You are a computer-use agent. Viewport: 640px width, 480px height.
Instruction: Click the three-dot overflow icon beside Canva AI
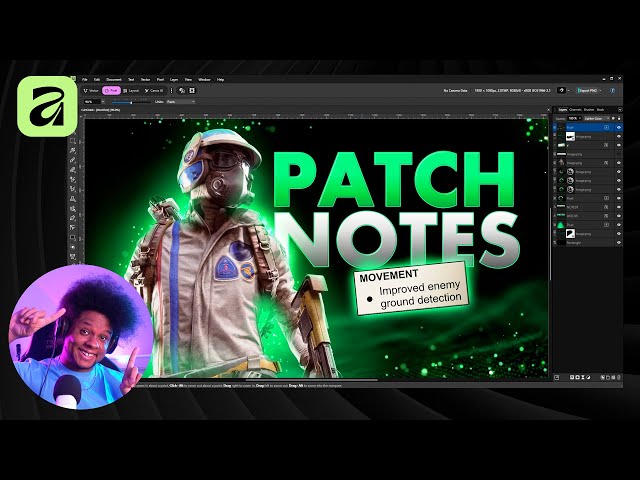[171, 91]
